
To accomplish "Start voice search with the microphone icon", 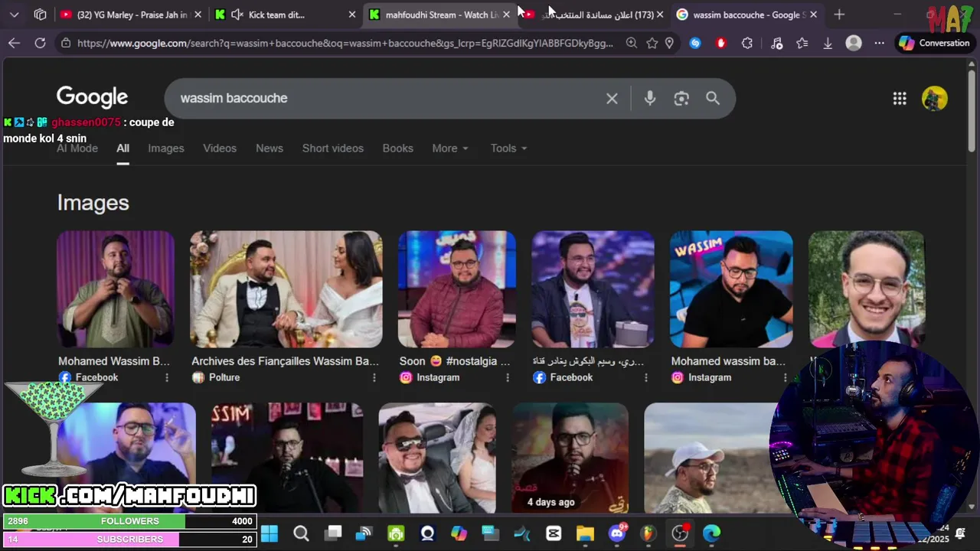I will click(650, 98).
